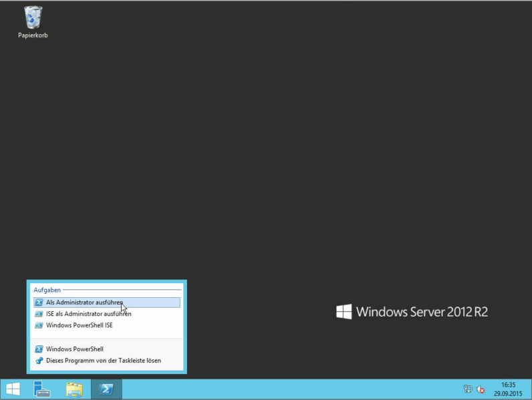Click the muted volume tray icon
The image size is (532, 400).
[x=480, y=389]
